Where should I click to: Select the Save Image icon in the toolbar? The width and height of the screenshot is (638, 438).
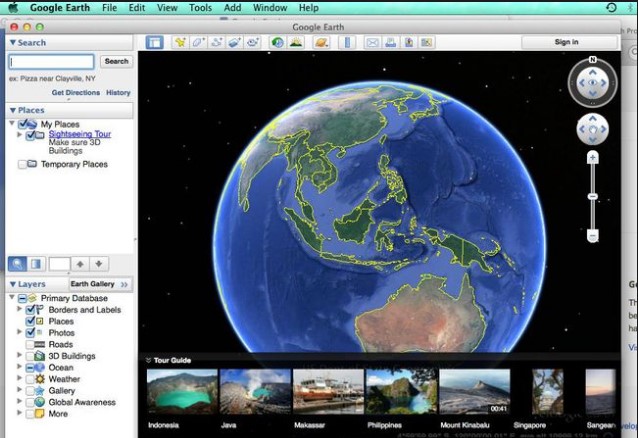click(x=409, y=42)
